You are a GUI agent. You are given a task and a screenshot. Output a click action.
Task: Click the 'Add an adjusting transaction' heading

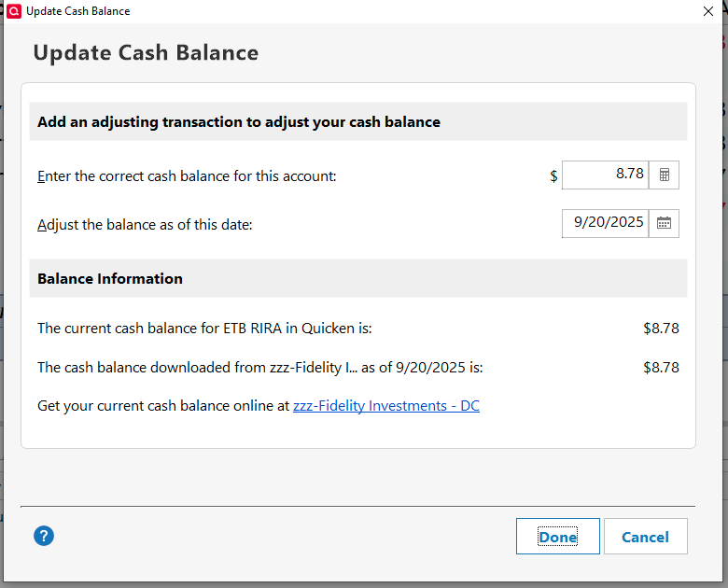pos(239,121)
